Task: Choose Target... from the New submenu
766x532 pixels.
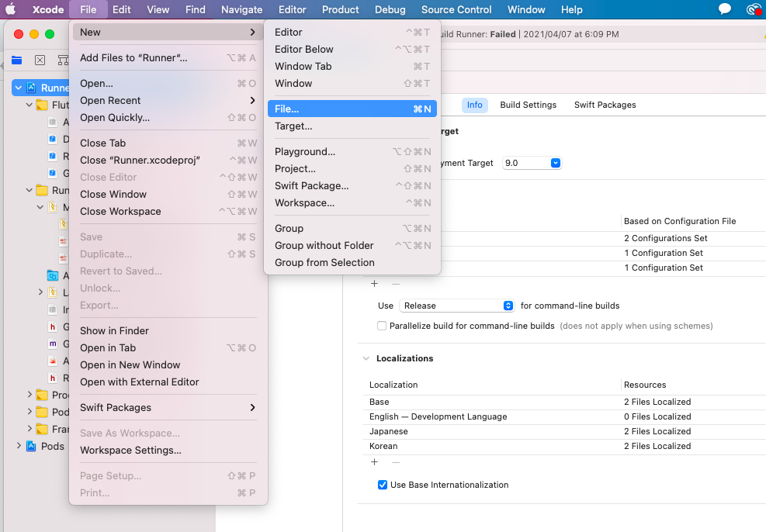Action: [x=352, y=126]
